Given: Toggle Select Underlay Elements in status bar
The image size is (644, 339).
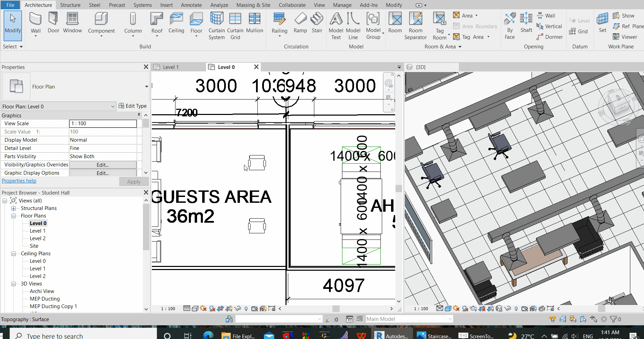Looking at the screenshot, I should (x=563, y=319).
